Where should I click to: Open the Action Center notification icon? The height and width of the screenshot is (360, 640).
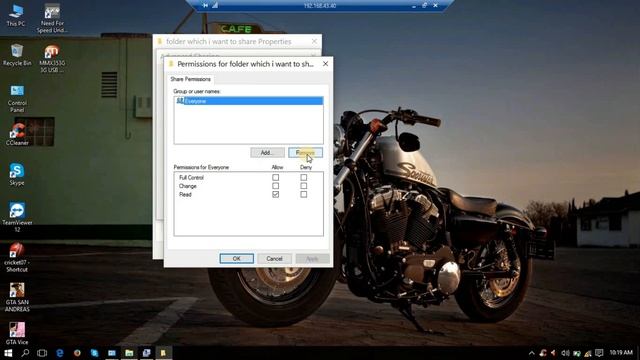pyautogui.click(x=599, y=353)
